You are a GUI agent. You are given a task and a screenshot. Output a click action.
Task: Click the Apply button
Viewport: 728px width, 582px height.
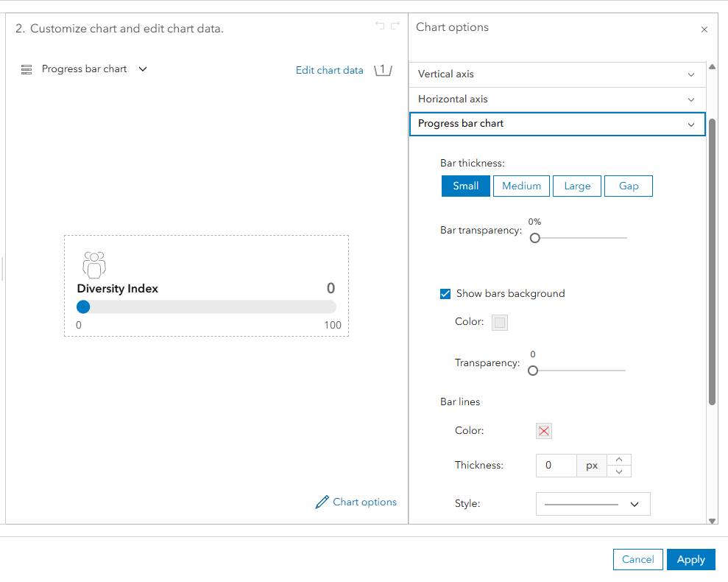(x=690, y=560)
